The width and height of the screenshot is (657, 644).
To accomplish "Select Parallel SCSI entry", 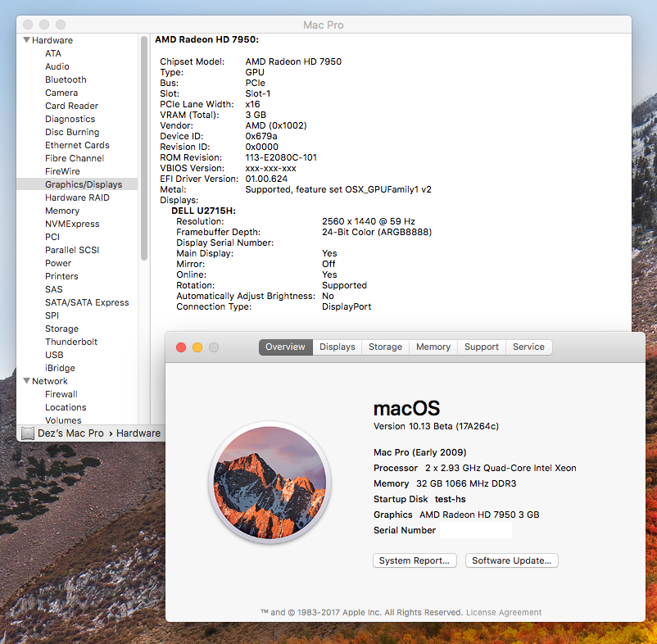I will click(72, 250).
